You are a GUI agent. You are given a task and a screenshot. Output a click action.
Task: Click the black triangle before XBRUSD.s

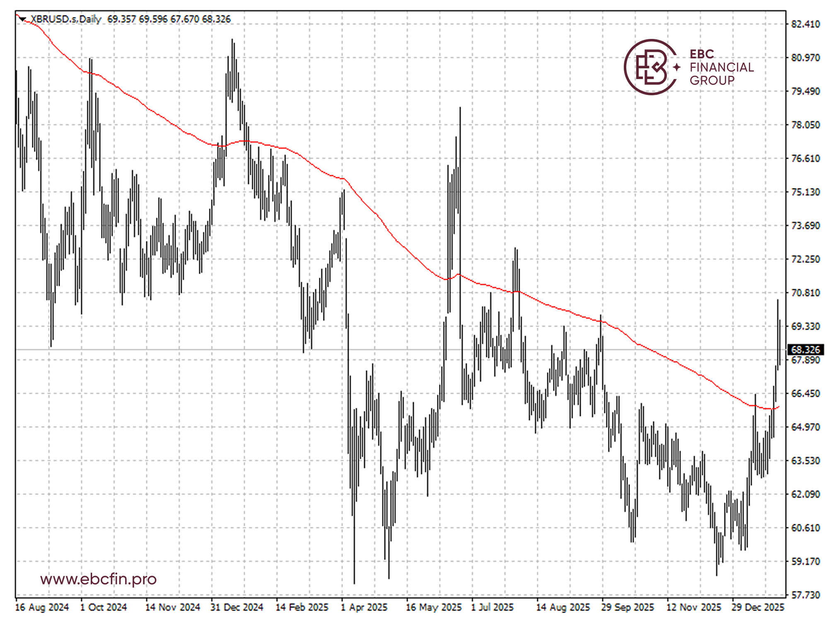tap(22, 19)
